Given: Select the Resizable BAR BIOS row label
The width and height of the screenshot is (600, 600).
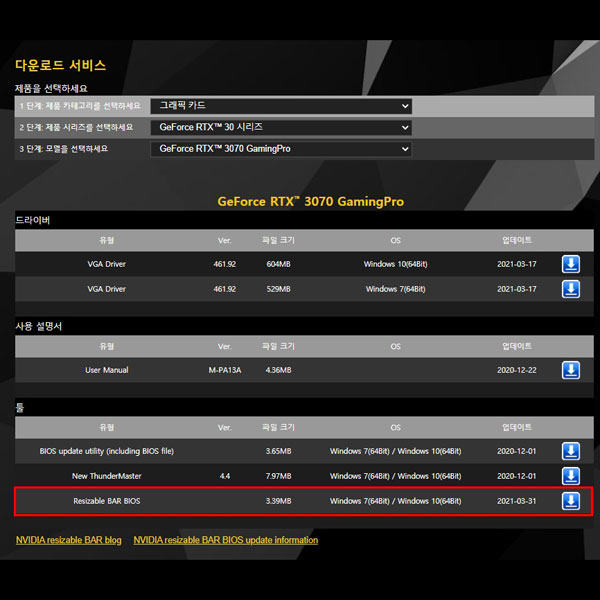Looking at the screenshot, I should tap(107, 501).
